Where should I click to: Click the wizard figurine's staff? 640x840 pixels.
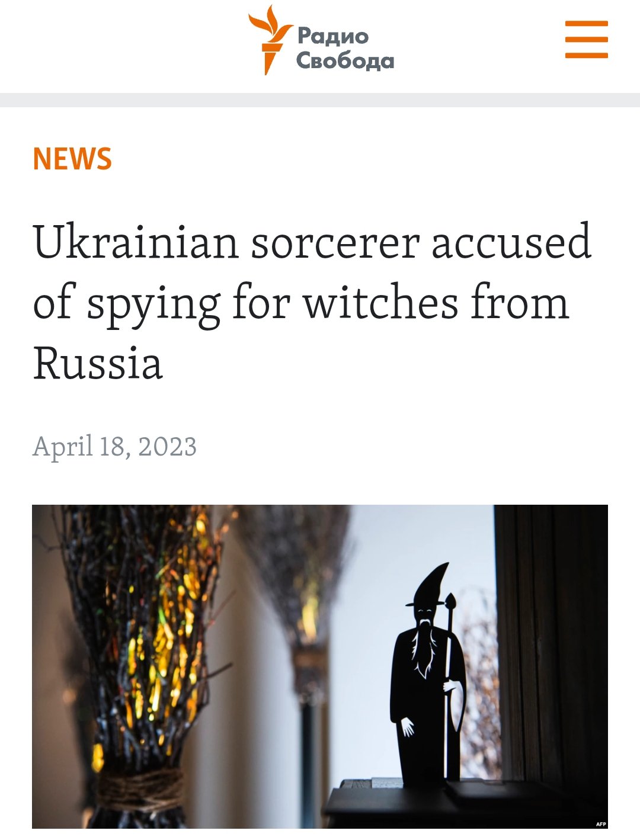coord(450,681)
